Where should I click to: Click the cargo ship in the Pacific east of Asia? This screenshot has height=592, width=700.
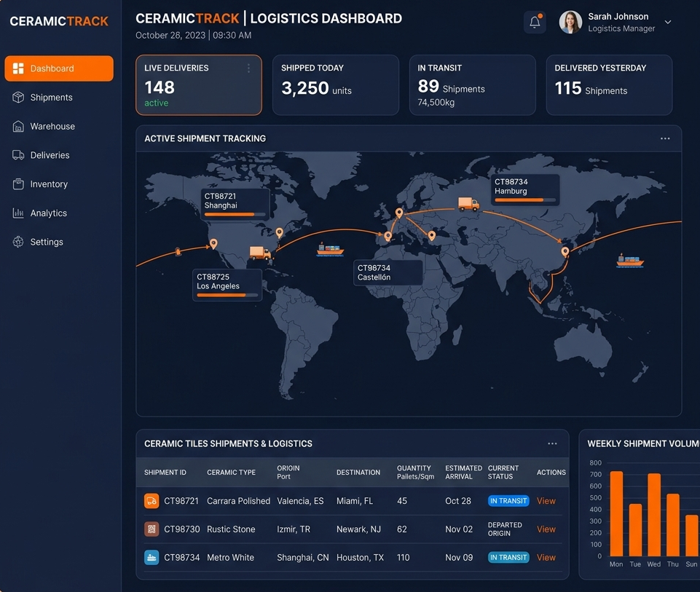(630, 261)
